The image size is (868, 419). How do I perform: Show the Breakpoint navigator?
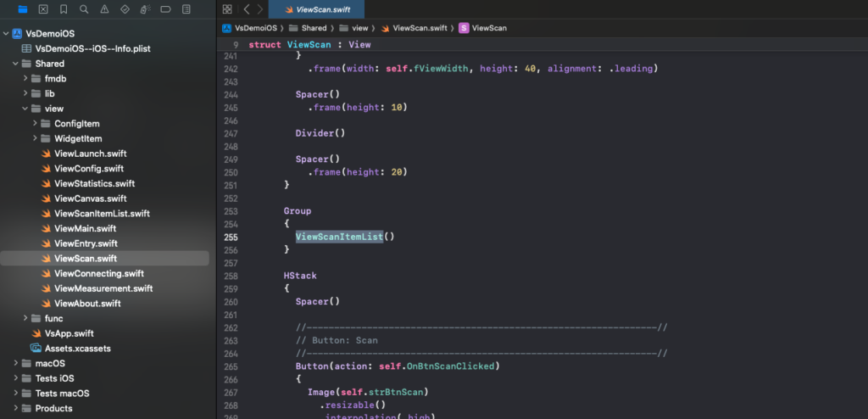click(x=165, y=9)
